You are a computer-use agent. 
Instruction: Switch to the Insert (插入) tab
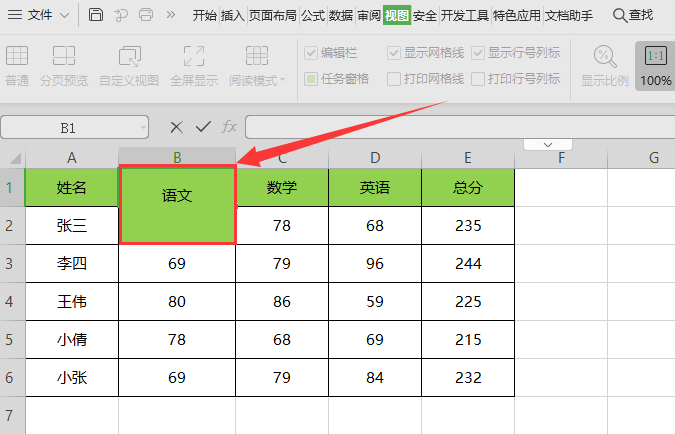(232, 15)
